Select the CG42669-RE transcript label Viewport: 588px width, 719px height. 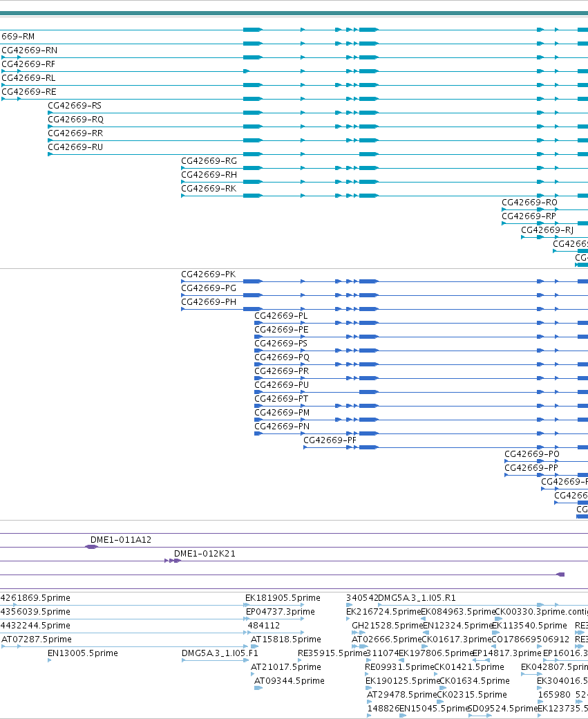pyautogui.click(x=29, y=92)
